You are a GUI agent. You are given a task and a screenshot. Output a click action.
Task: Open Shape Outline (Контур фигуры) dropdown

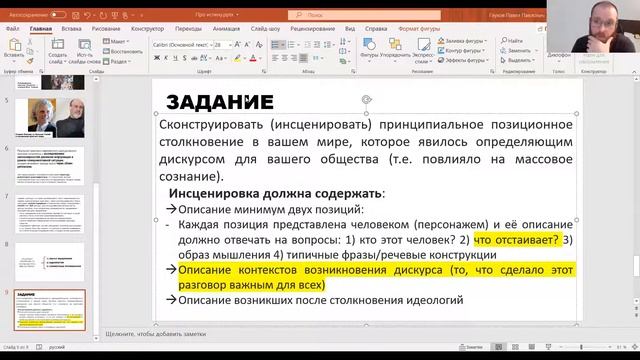[x=462, y=51]
